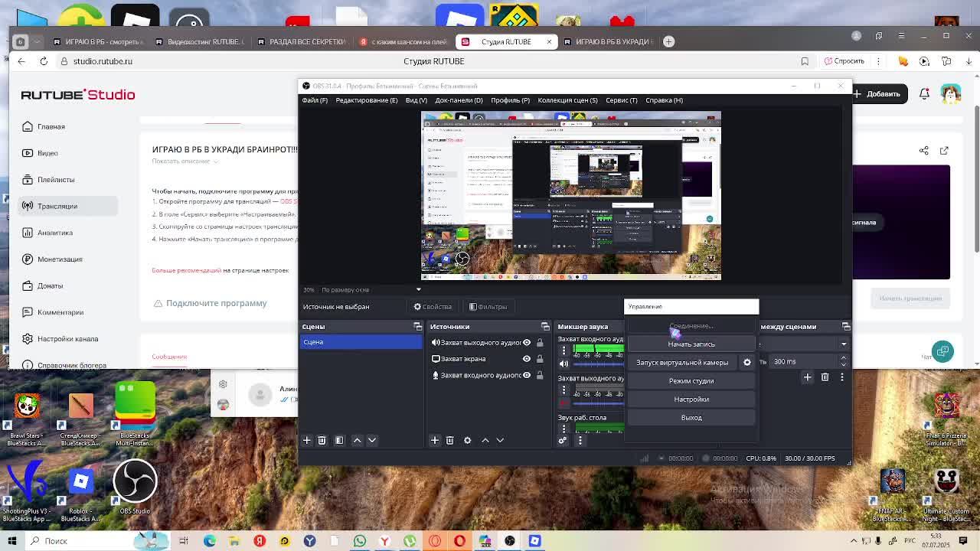Open Фильтры for the selected source
Image resolution: width=980 pixels, height=551 pixels.
coord(488,307)
